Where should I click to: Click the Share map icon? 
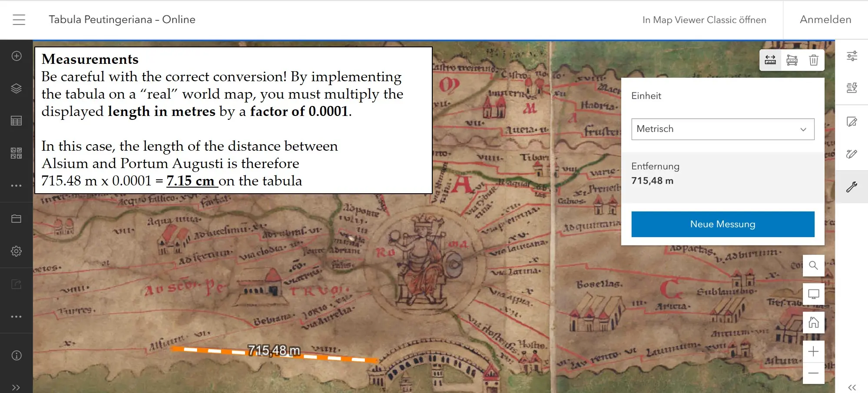(x=17, y=284)
